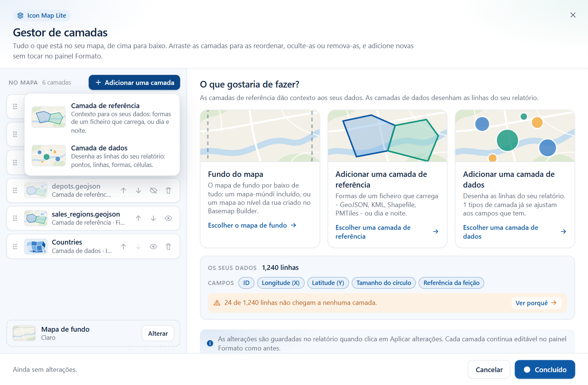Screen dimensions: 588x385
Task: Move sales_regions.geojson layer down
Action: 154,218
